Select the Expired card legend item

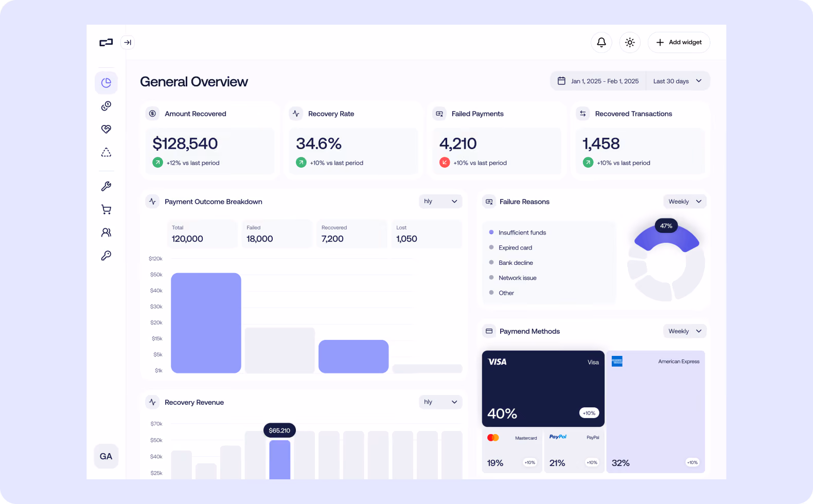(x=510, y=247)
